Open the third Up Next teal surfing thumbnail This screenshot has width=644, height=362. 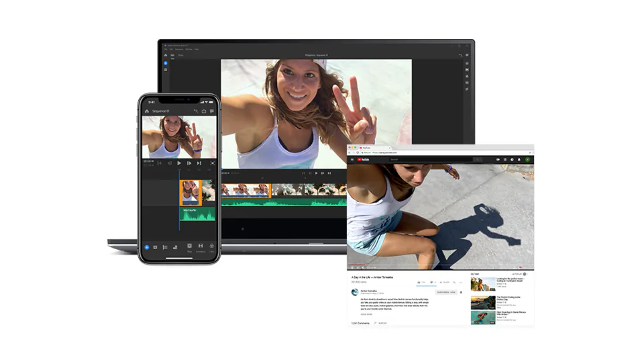[x=483, y=318]
